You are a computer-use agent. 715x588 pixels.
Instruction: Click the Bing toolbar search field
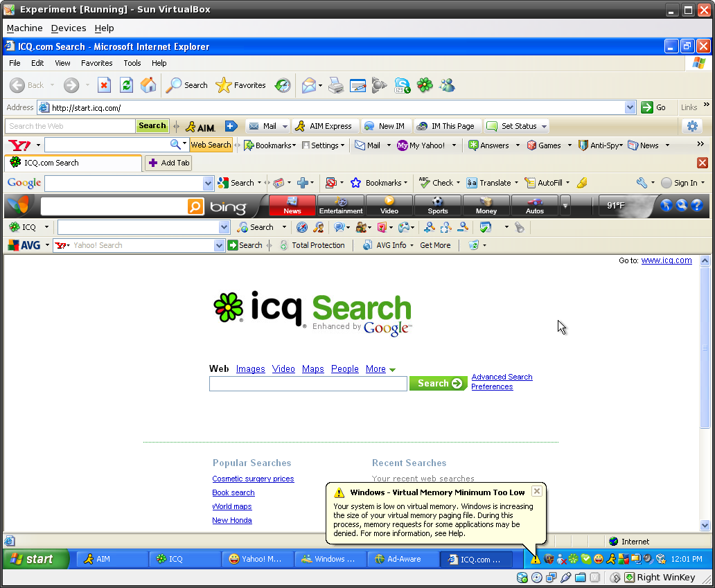click(x=114, y=206)
